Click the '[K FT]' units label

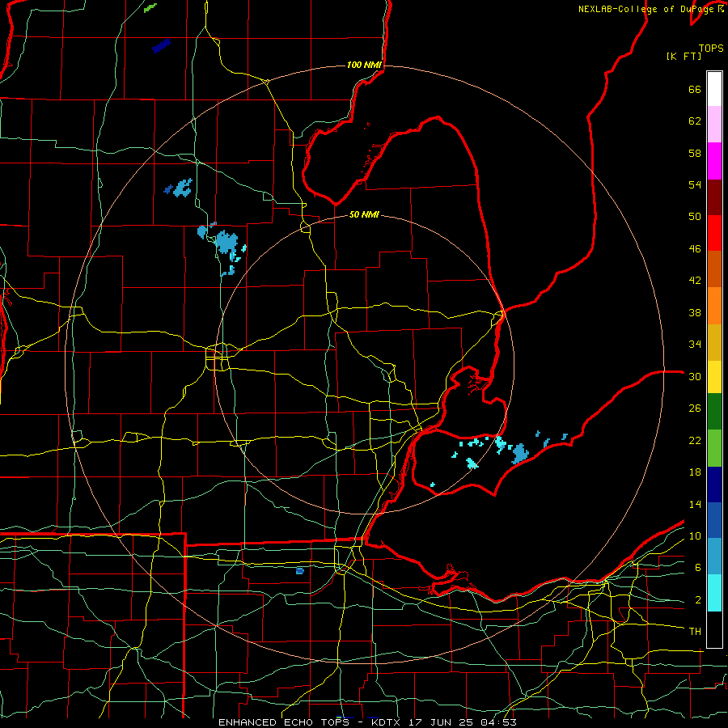point(684,56)
